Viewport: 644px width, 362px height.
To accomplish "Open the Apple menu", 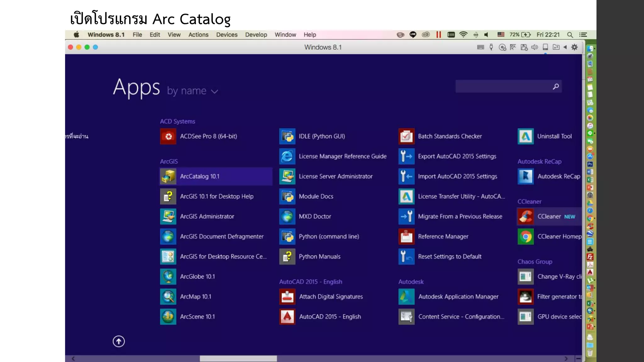I will pyautogui.click(x=76, y=35).
